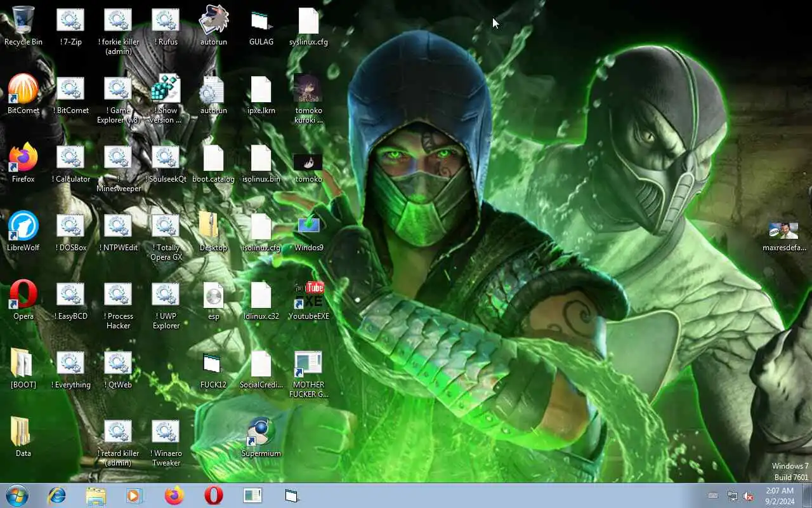This screenshot has height=508, width=812.
Task: Select the ! BitComet desktop shortcut
Action: pyautogui.click(x=70, y=95)
